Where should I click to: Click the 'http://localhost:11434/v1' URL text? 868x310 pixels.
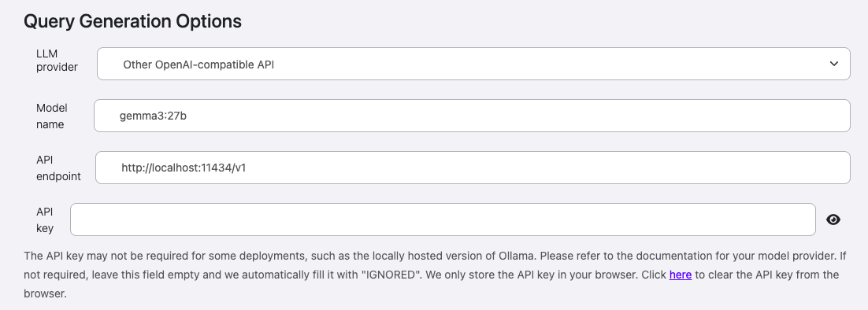point(184,168)
